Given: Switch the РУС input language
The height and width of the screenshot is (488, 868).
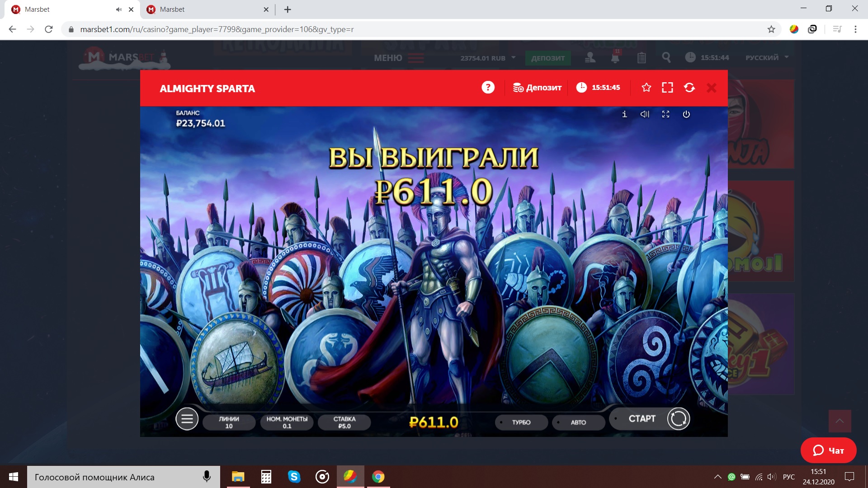Looking at the screenshot, I should [x=789, y=477].
